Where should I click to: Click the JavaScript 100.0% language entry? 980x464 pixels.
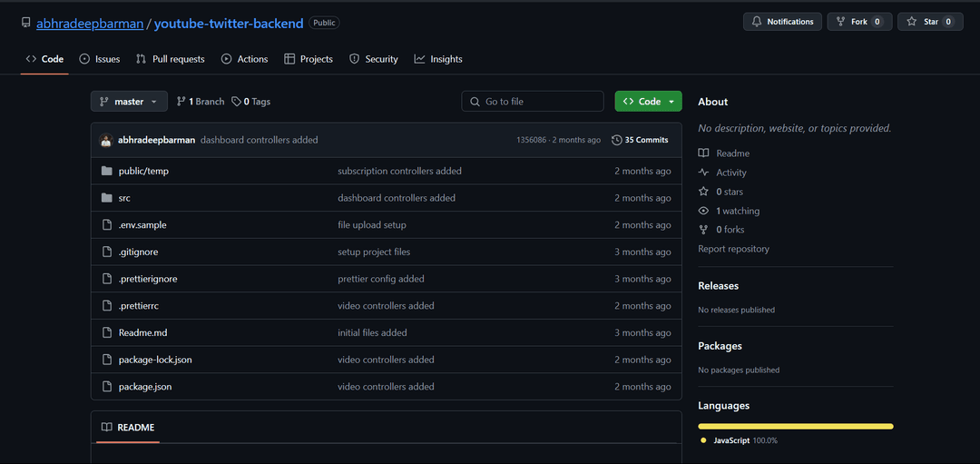pos(740,440)
